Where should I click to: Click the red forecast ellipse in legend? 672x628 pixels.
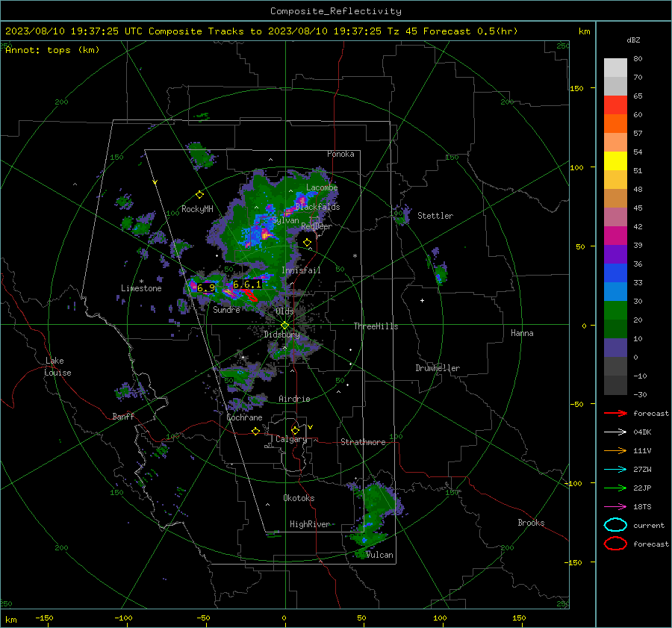(x=615, y=544)
